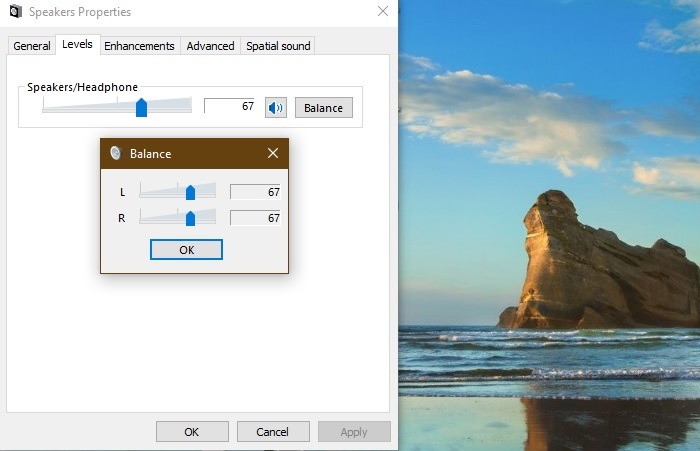
Task: Mute the Speakers/Headphone volume icon
Action: (x=275, y=108)
